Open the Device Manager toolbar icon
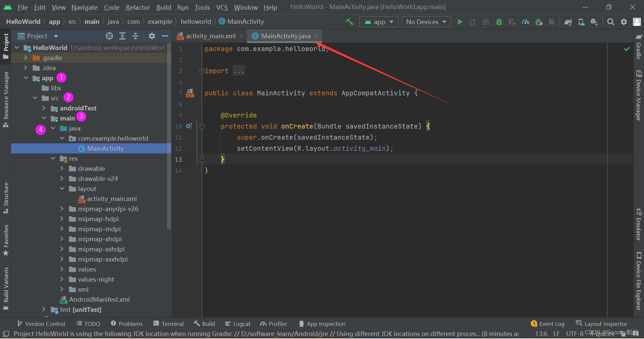Image resolution: width=644 pixels, height=339 pixels. [581, 22]
